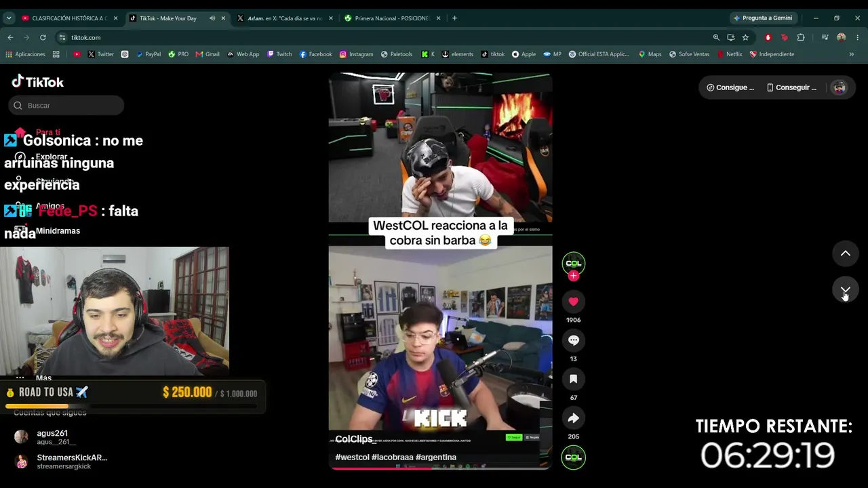Screen dimensions: 868x488
Task: Show more bookmarks overflow chevron
Action: tap(852, 54)
